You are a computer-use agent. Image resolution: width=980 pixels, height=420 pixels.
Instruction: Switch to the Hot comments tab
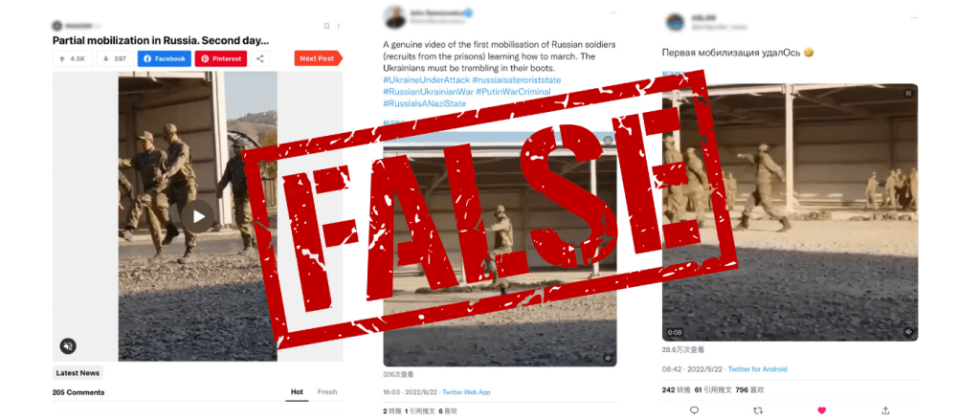coord(297,392)
